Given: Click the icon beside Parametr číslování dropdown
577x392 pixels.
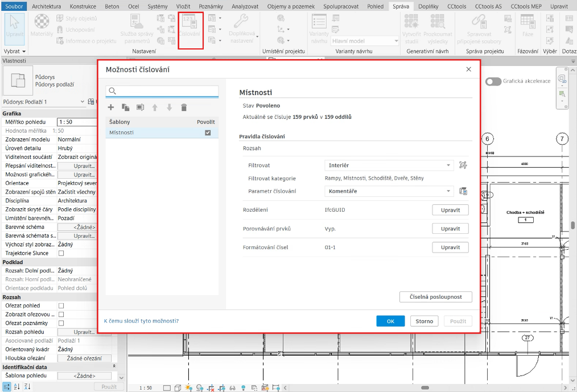Looking at the screenshot, I should click(x=463, y=191).
